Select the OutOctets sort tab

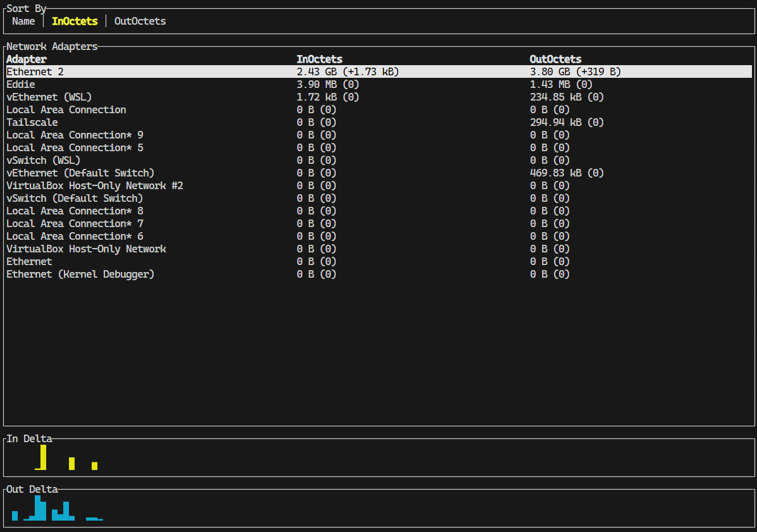point(140,22)
